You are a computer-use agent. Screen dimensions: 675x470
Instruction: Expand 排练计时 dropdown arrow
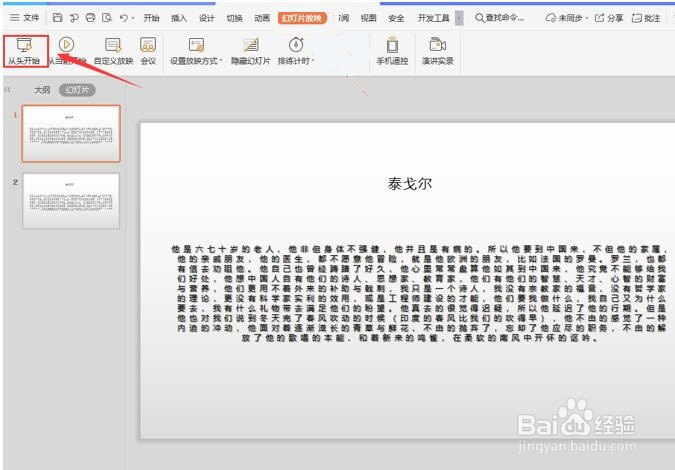click(313, 61)
